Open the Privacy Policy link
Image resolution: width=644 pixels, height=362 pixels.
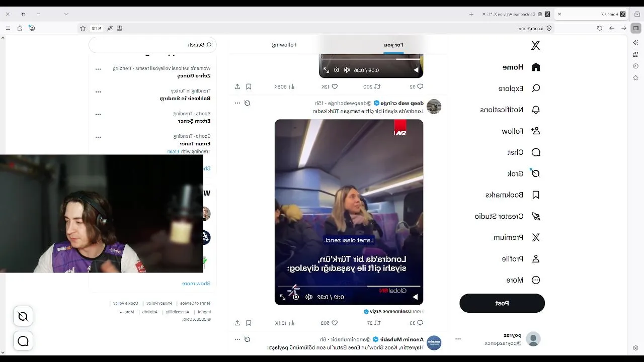coord(159,303)
